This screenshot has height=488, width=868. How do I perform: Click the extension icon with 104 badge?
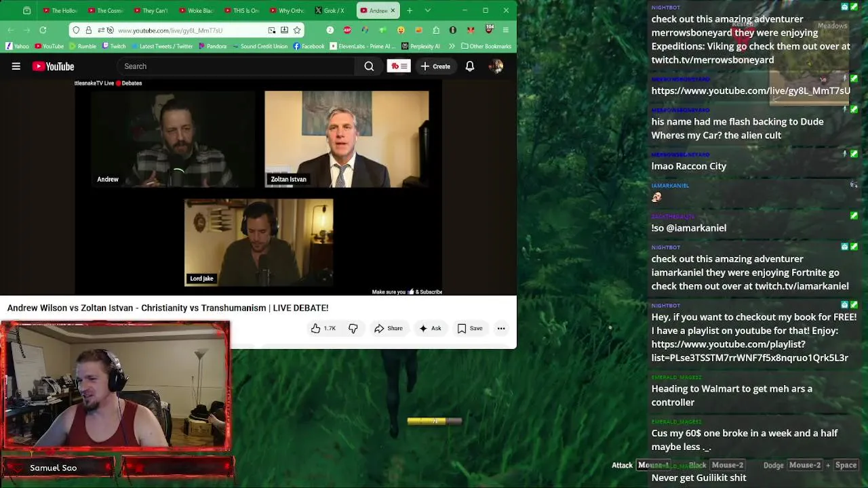pos(489,29)
